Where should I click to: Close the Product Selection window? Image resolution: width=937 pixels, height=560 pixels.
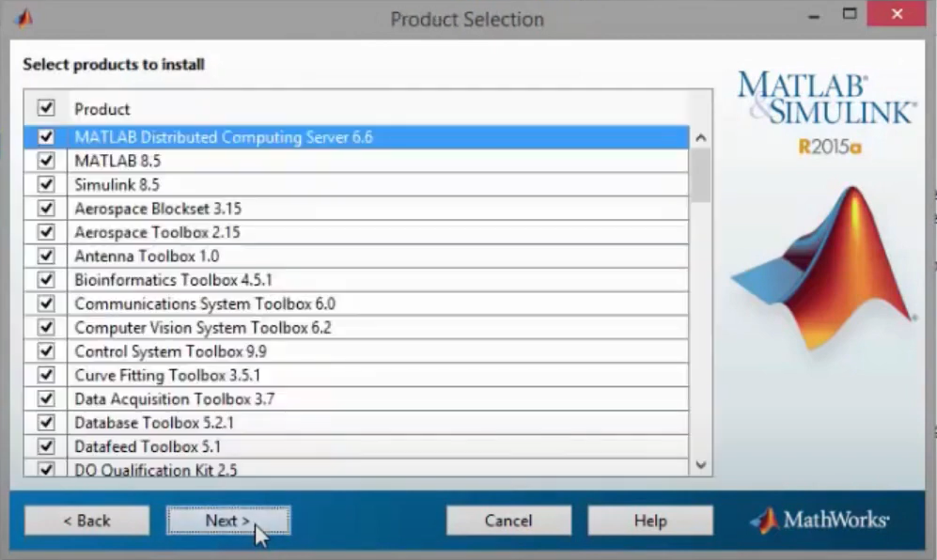(x=897, y=14)
